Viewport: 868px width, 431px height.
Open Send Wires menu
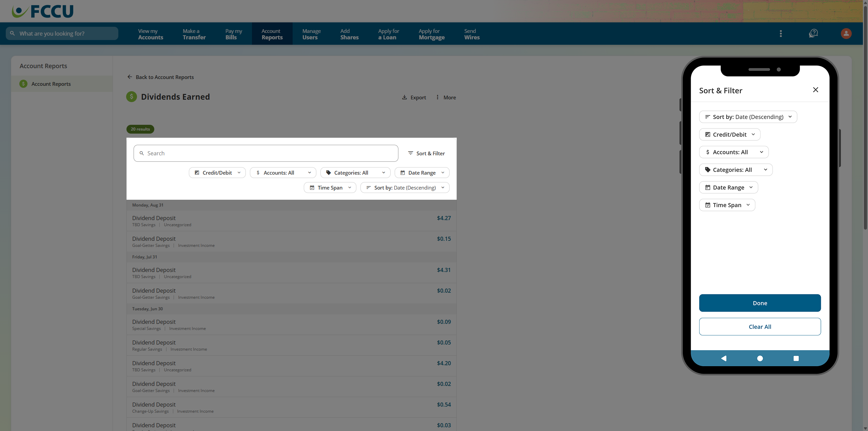tap(472, 34)
